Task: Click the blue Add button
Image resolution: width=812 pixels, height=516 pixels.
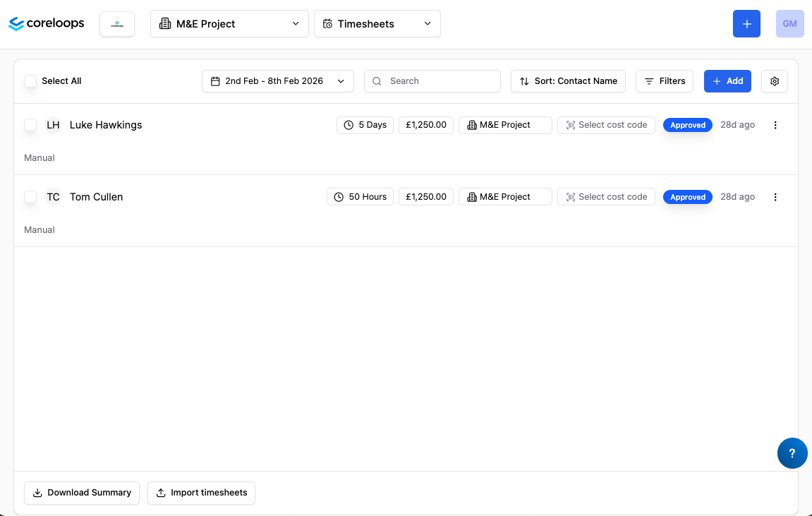Action: [727, 81]
